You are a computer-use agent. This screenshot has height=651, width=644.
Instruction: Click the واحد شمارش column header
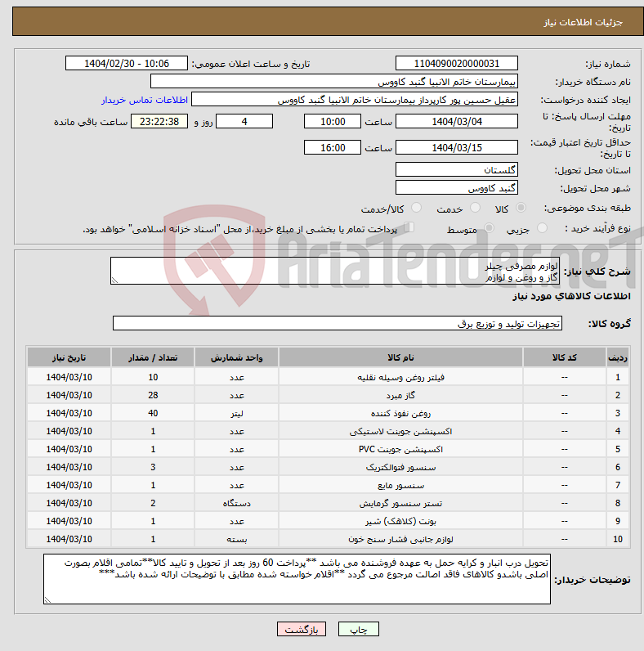tap(236, 357)
